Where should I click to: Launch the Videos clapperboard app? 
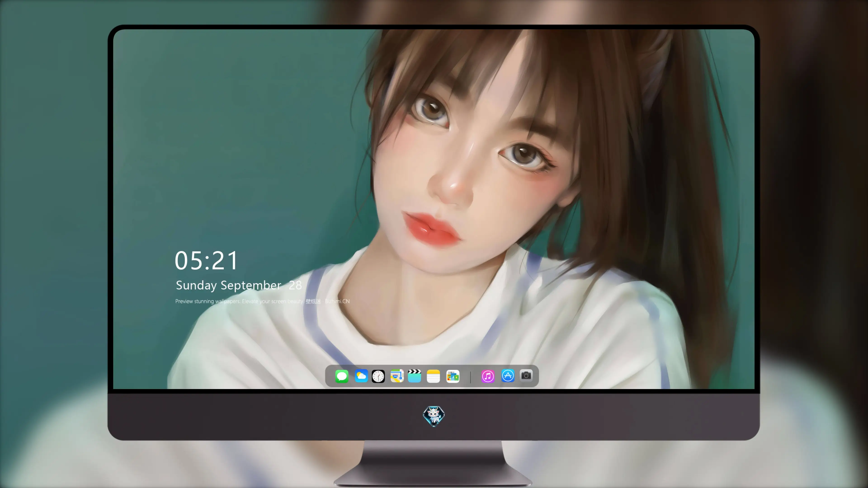coord(415,376)
